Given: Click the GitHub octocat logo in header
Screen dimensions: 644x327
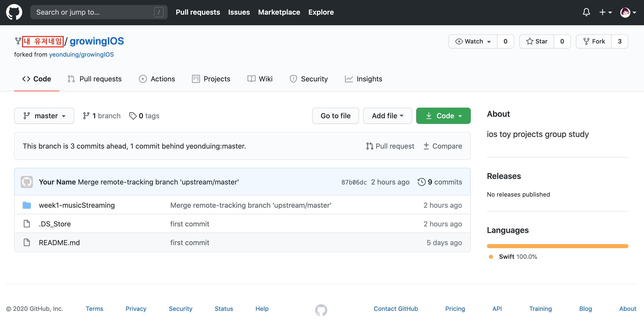Looking at the screenshot, I should [14, 12].
